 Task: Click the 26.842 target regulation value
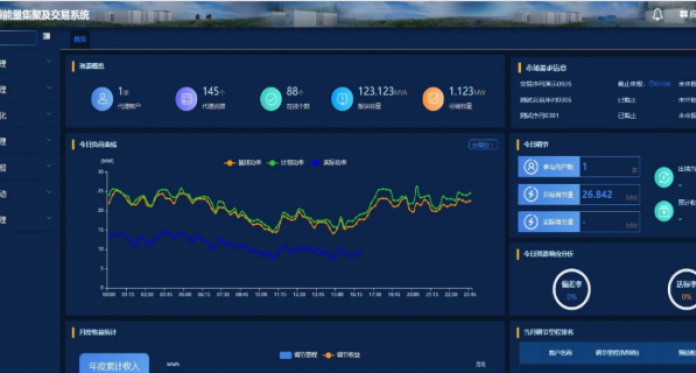597,194
